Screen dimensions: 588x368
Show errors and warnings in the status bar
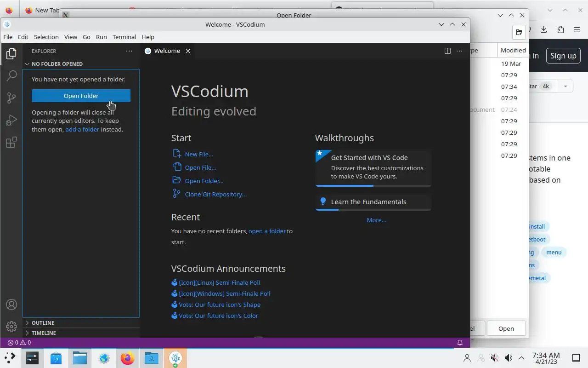point(19,343)
